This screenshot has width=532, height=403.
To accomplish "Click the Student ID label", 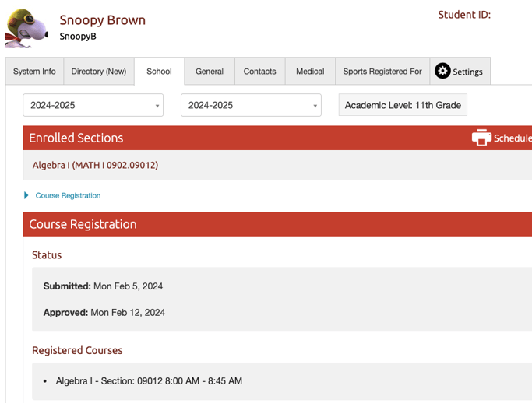I will (x=464, y=15).
